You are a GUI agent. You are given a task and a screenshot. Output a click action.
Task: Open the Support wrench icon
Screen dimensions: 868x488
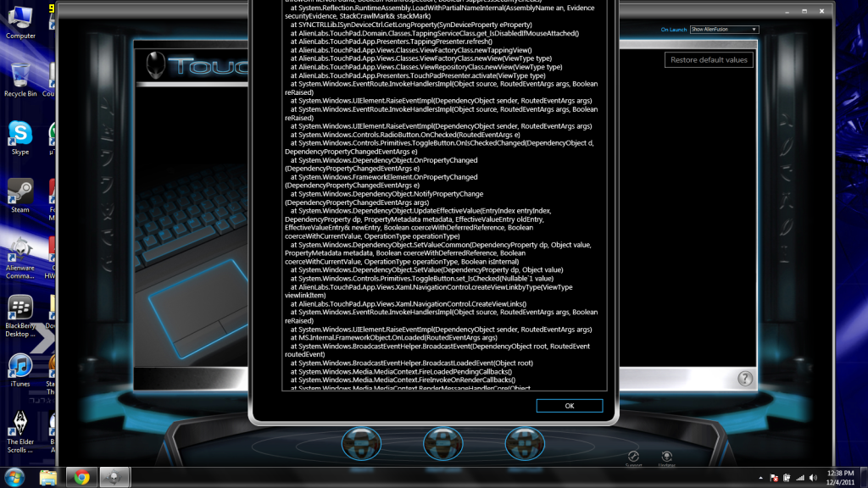633,457
